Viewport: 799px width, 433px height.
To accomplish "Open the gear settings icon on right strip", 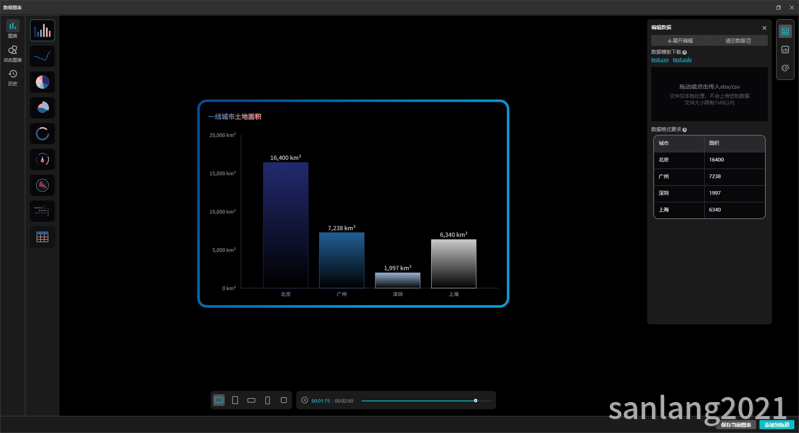I will [785, 68].
